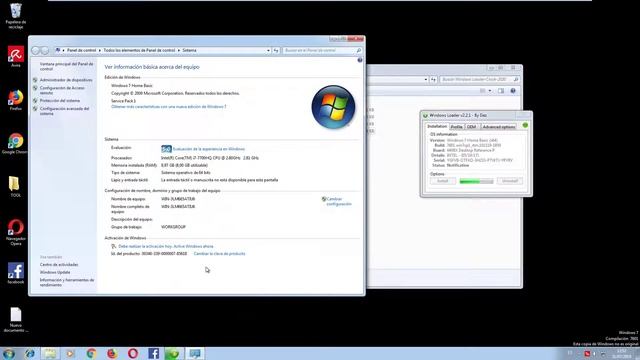The width and height of the screenshot is (640, 360).
Task: Go back in the Control Panel window
Action: (x=36, y=50)
